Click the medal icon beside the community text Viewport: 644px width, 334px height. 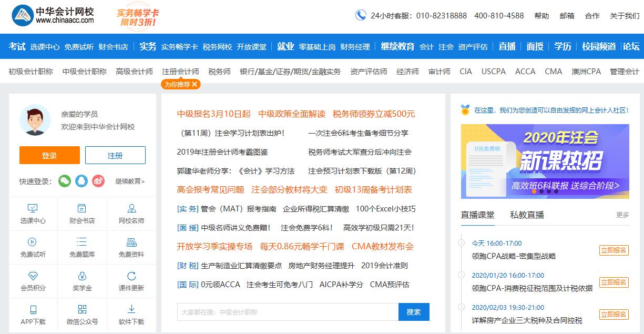[x=465, y=110]
